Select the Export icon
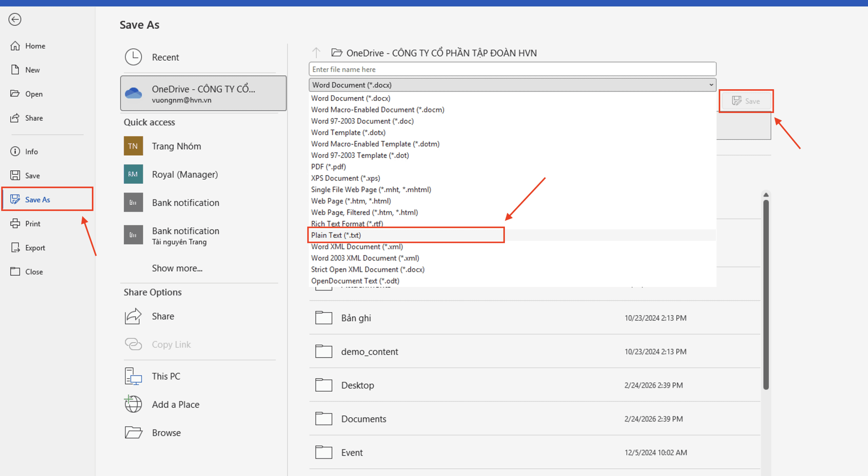Viewport: 868px width, 476px height. [16, 247]
